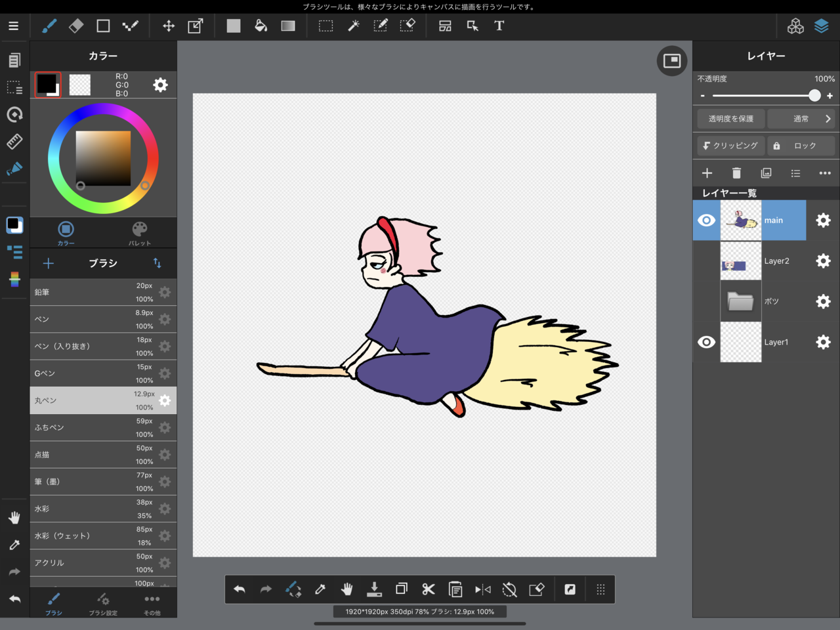The width and height of the screenshot is (840, 630).
Task: Toggle クリッピング clipping
Action: click(x=731, y=146)
